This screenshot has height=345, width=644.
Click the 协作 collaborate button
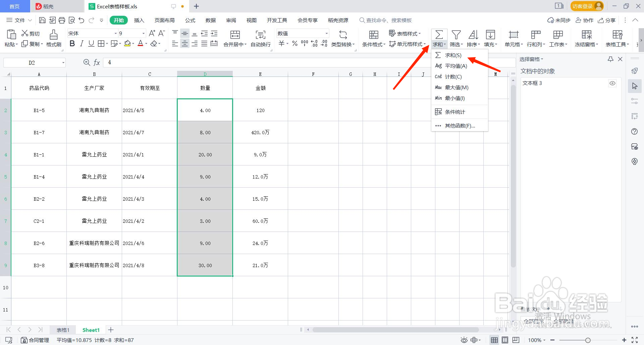(584, 20)
